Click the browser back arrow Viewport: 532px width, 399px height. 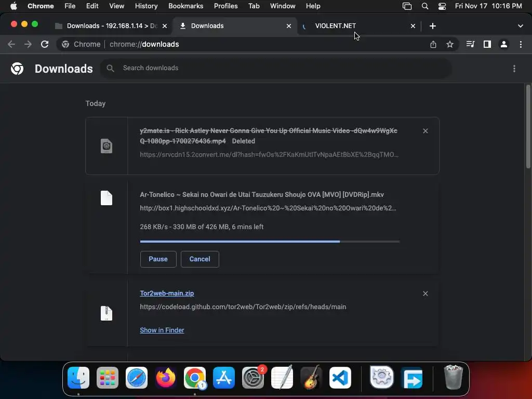(11, 44)
